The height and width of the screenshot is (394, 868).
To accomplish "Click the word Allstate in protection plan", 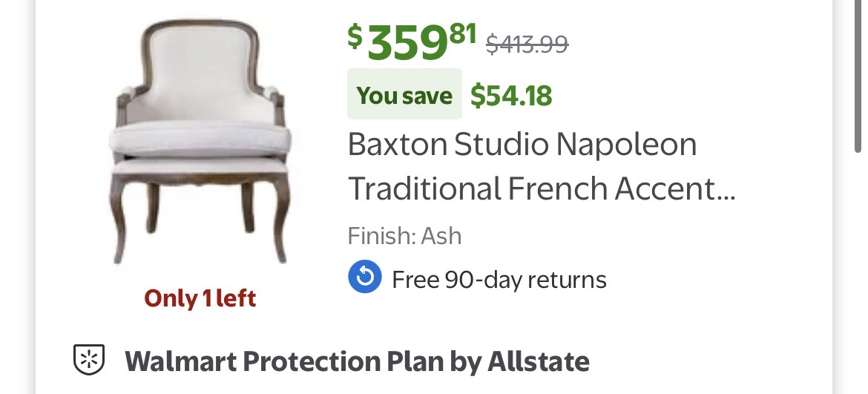I will point(538,361).
